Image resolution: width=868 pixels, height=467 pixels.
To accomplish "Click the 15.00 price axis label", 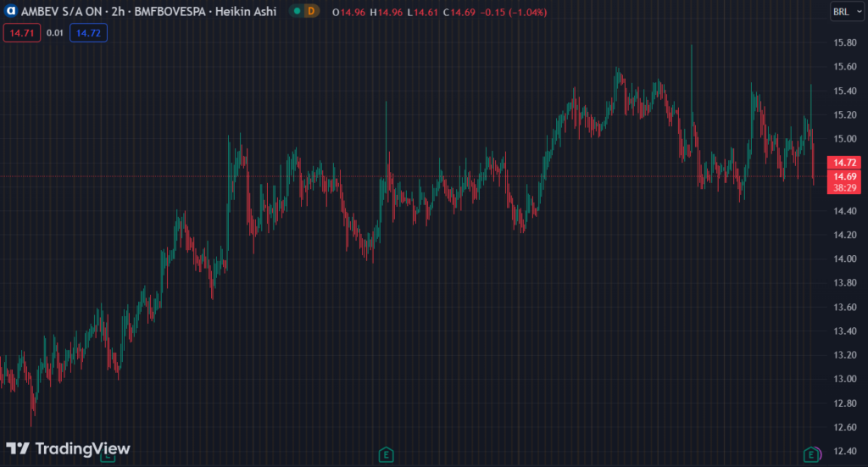I will [x=845, y=139].
